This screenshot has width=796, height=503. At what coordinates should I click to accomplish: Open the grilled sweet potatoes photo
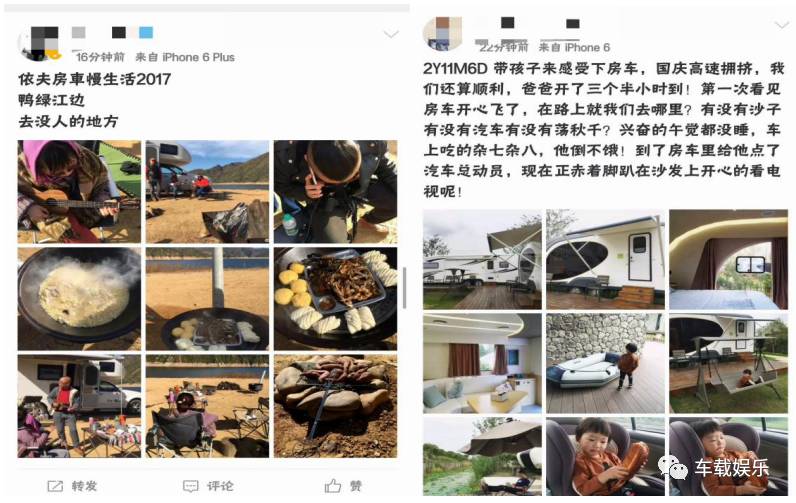click(336, 406)
